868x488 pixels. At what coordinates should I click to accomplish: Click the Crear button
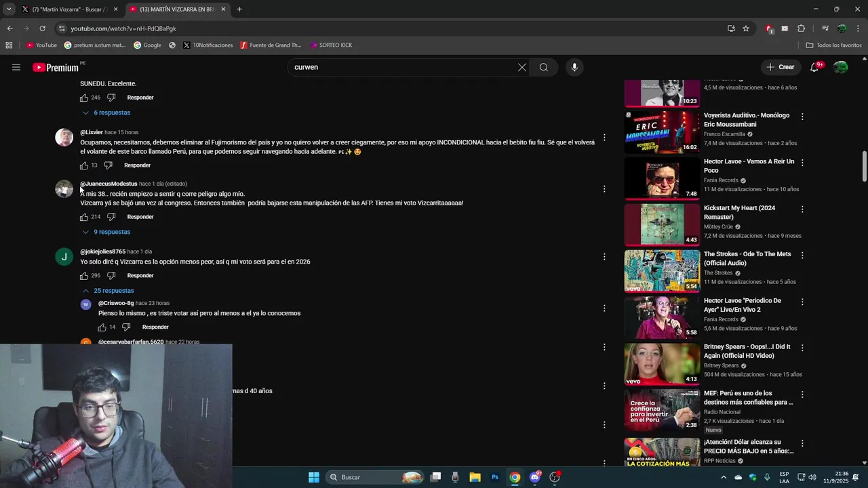pyautogui.click(x=780, y=67)
